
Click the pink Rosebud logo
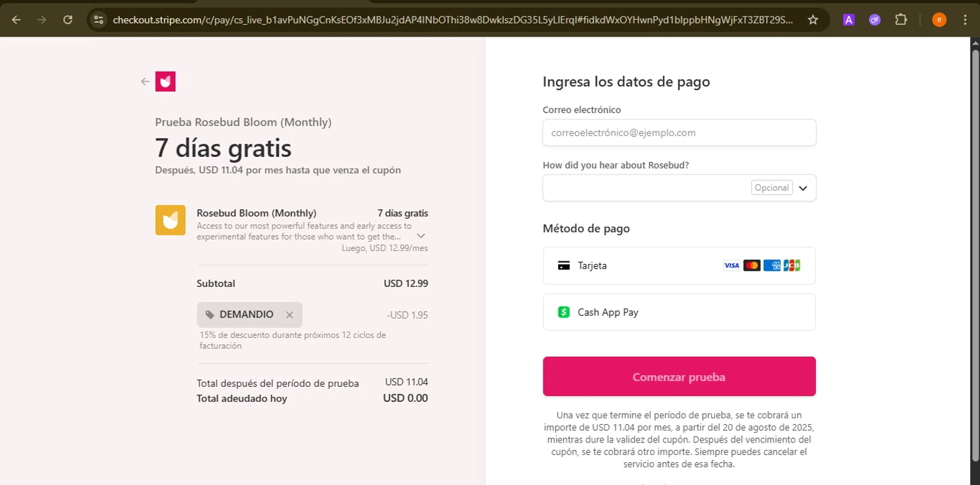[x=165, y=81]
